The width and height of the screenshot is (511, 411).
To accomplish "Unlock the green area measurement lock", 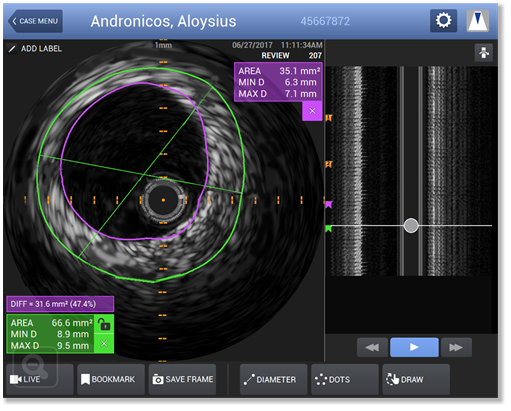I will click(104, 324).
